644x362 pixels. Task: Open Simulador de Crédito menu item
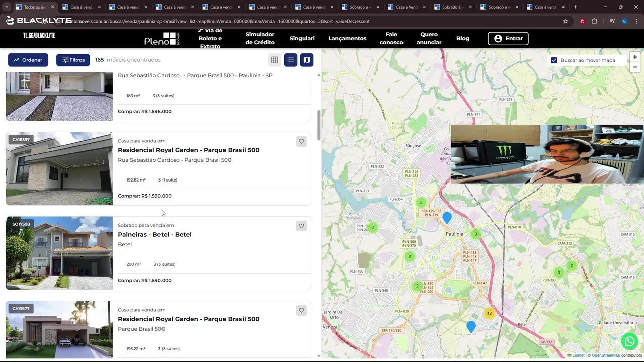260,38
